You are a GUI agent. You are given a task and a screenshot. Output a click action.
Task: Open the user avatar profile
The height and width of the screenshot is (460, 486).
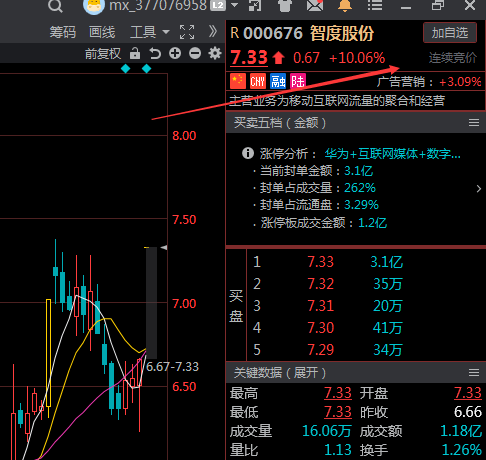point(94,6)
